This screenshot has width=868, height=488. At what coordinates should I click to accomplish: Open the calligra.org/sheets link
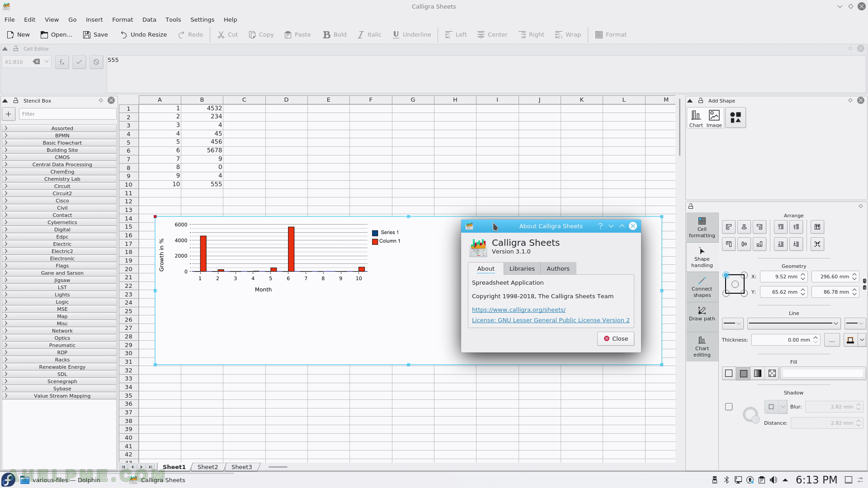click(x=519, y=310)
